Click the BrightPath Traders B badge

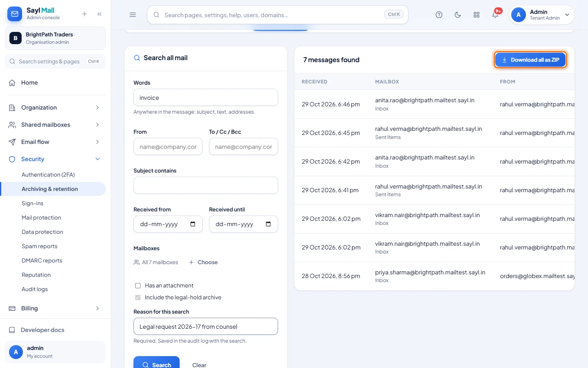(16, 38)
